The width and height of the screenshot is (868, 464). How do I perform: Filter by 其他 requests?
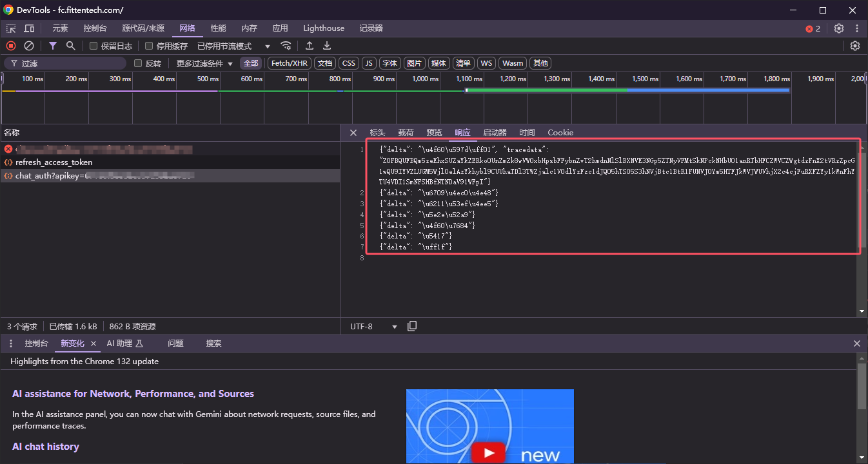540,63
